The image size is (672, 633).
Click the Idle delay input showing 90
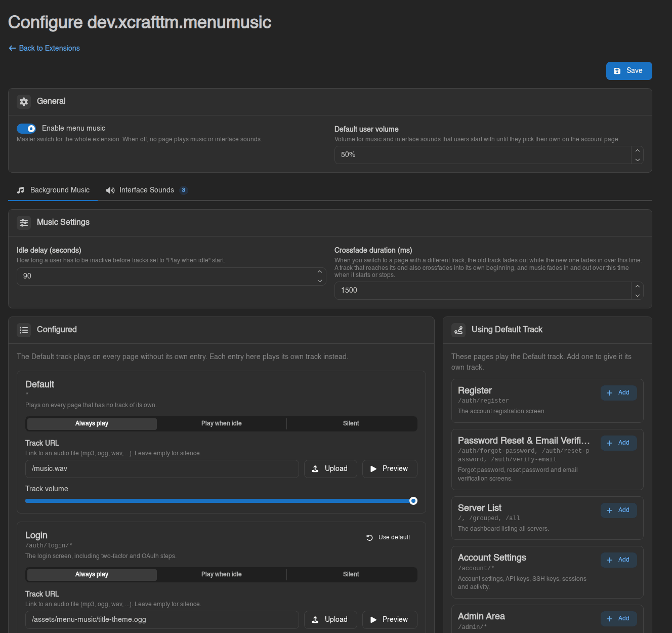click(x=165, y=276)
